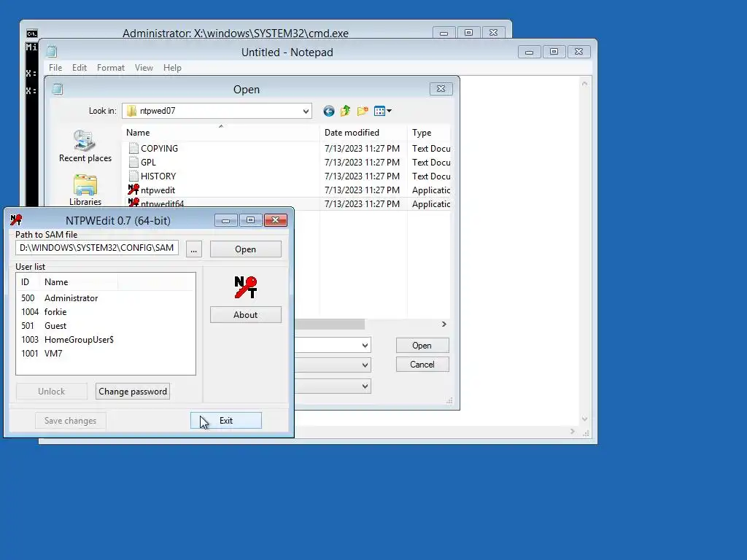Open the Notepad Help menu

pos(172,68)
